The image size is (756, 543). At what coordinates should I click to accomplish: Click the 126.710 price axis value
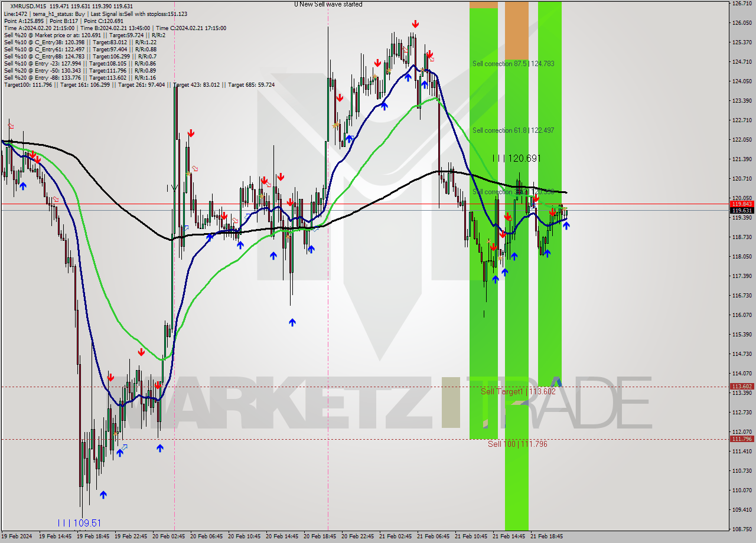742,3
